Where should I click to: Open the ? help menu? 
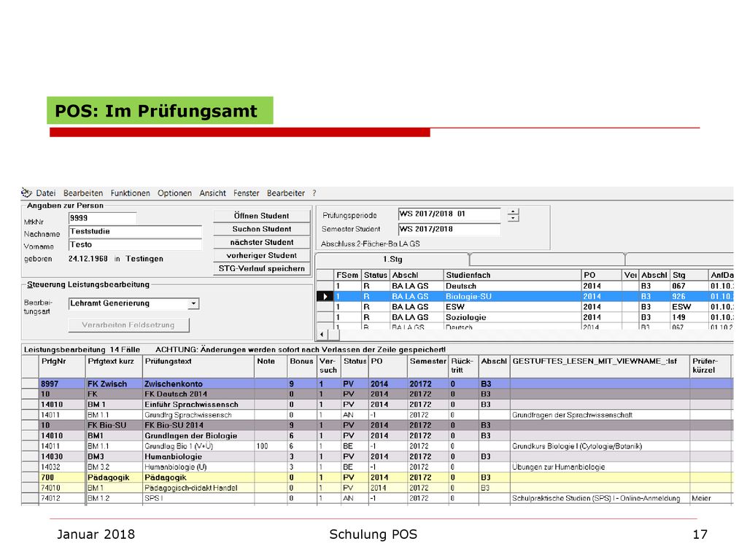[x=314, y=192]
